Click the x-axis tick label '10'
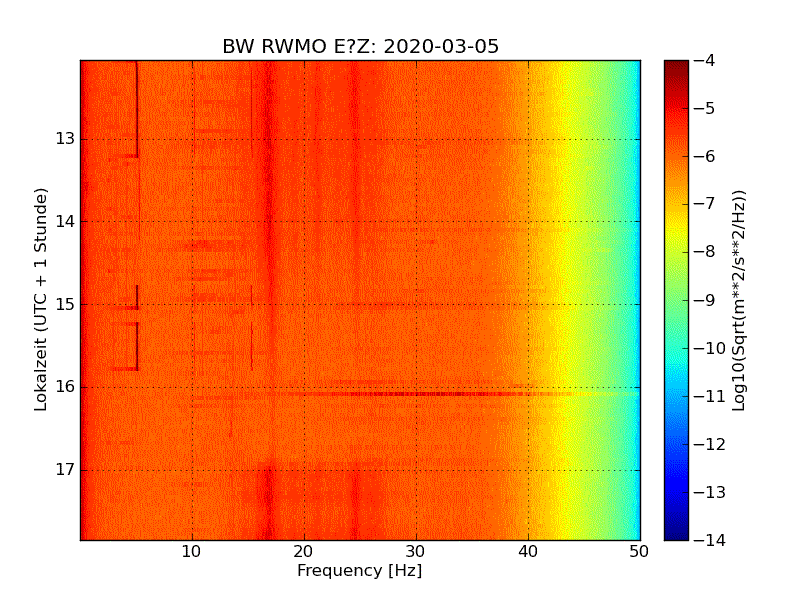The image size is (800, 600). 192,552
